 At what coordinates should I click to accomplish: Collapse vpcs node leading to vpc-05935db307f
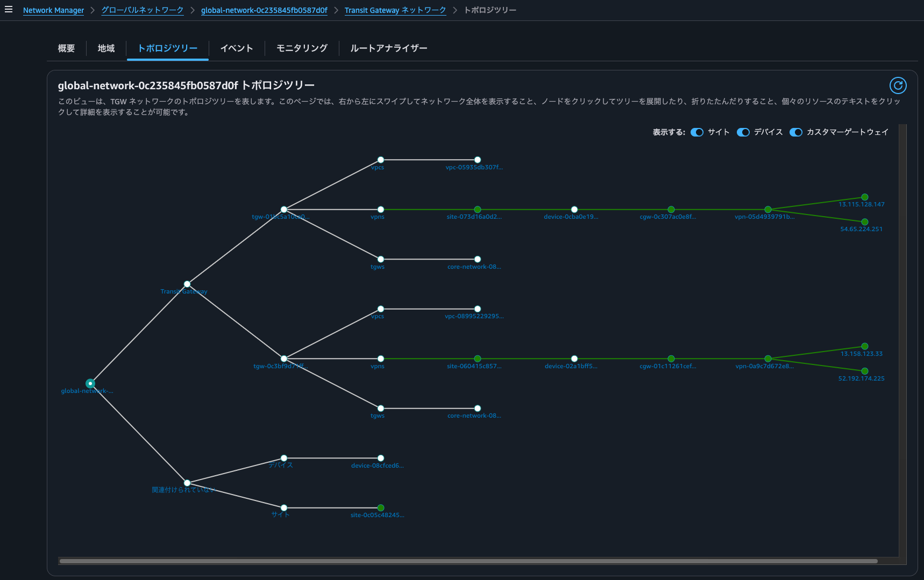tap(381, 160)
